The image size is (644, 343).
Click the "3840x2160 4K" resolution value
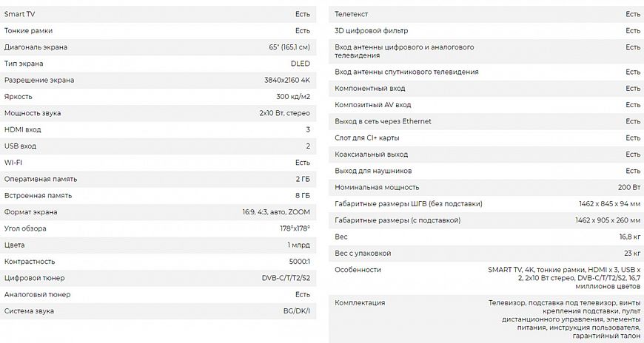pyautogui.click(x=287, y=80)
